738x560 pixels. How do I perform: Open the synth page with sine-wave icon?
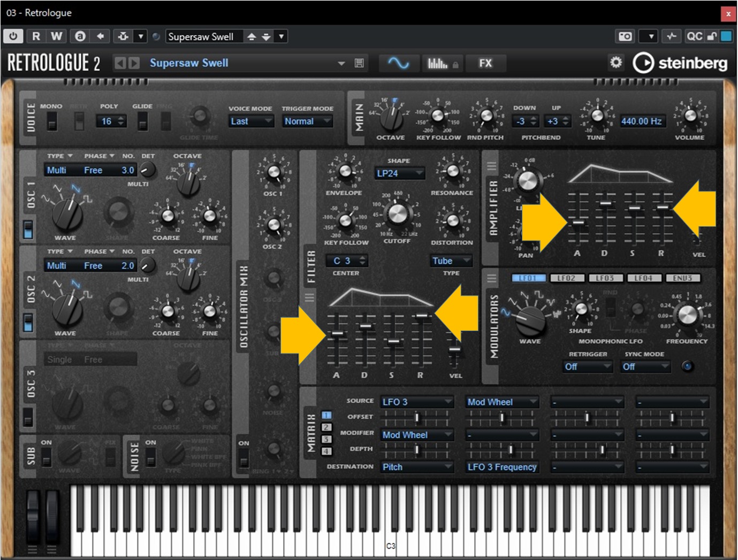[398, 63]
